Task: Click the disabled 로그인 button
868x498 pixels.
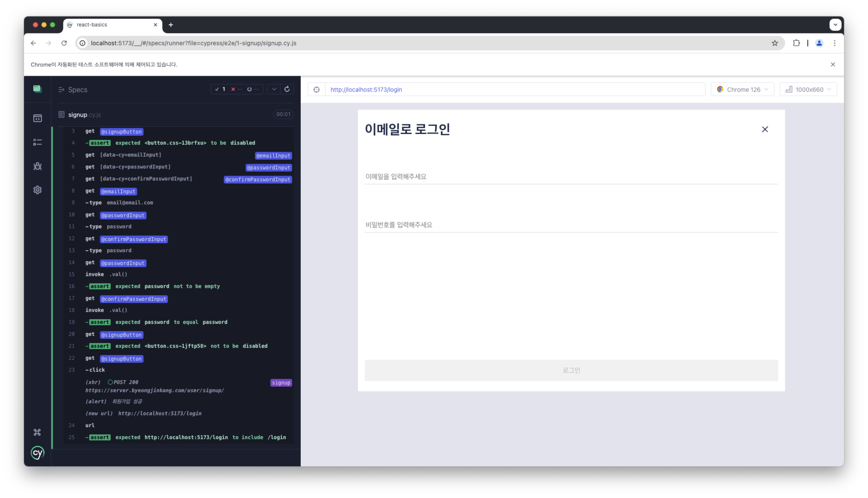Action: click(x=571, y=370)
